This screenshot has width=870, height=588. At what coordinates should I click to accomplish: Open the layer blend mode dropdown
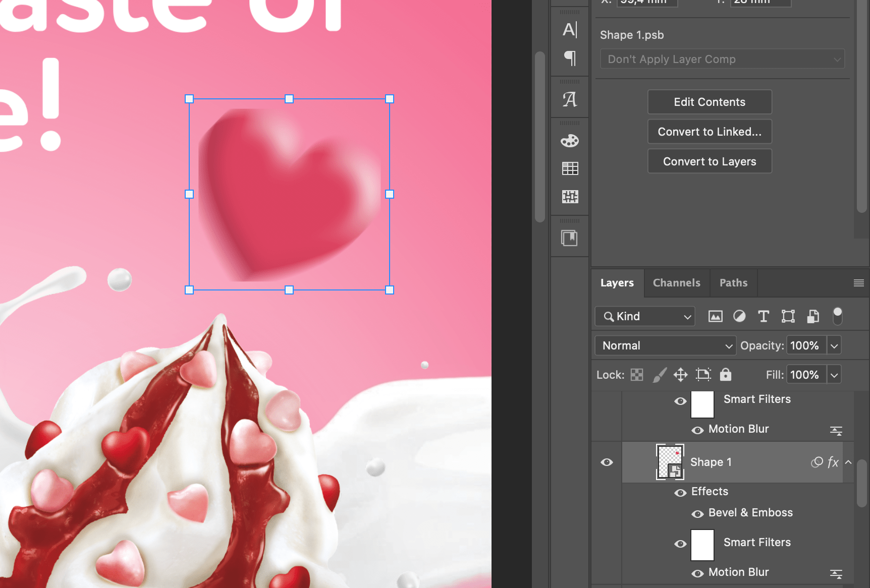665,345
